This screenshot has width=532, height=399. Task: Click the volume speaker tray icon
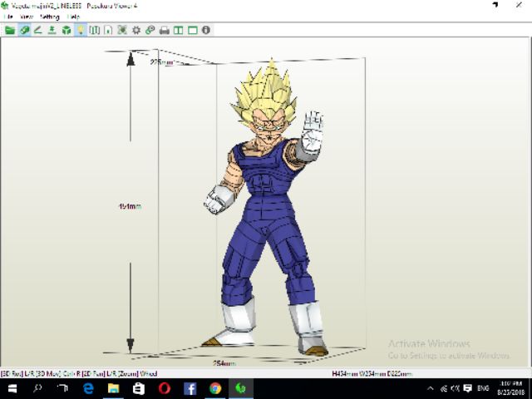pyautogui.click(x=455, y=389)
